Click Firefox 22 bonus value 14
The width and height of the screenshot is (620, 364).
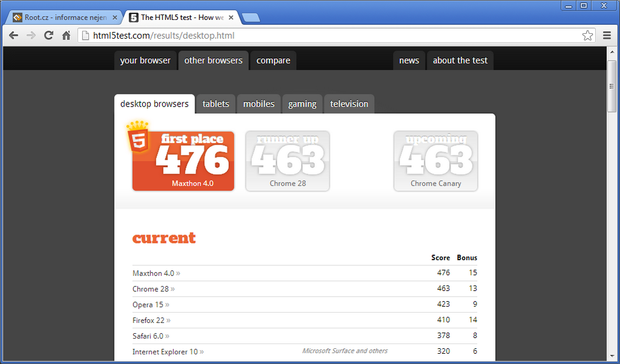point(473,320)
